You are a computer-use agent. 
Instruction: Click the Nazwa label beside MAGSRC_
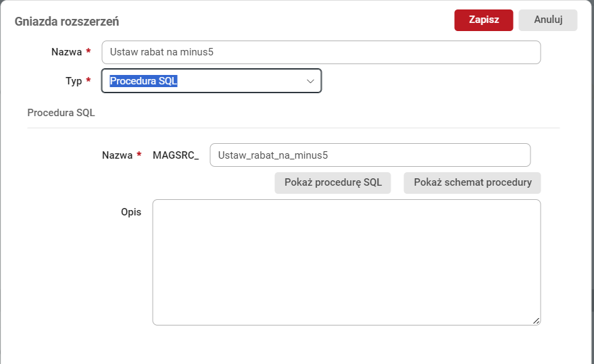pos(117,155)
